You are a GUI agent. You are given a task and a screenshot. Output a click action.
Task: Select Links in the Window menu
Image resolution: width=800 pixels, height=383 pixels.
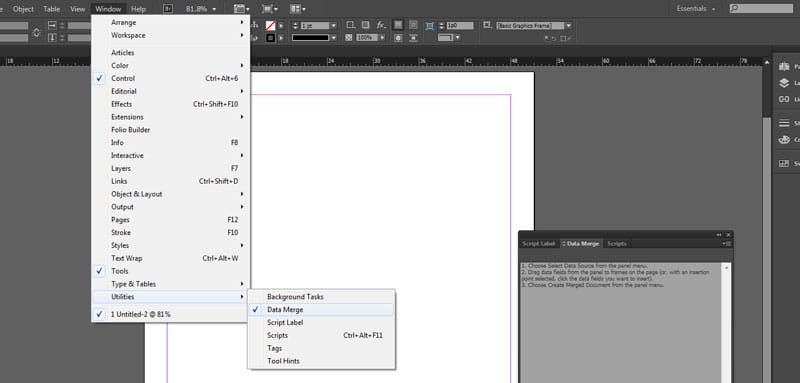click(x=171, y=181)
